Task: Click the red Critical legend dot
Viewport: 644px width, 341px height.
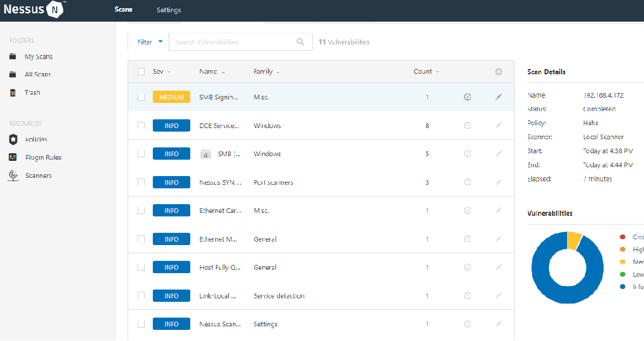Action: 623,237
